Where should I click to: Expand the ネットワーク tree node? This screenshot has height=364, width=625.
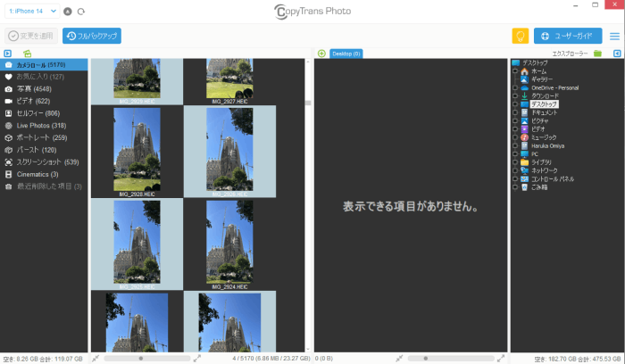click(x=515, y=170)
